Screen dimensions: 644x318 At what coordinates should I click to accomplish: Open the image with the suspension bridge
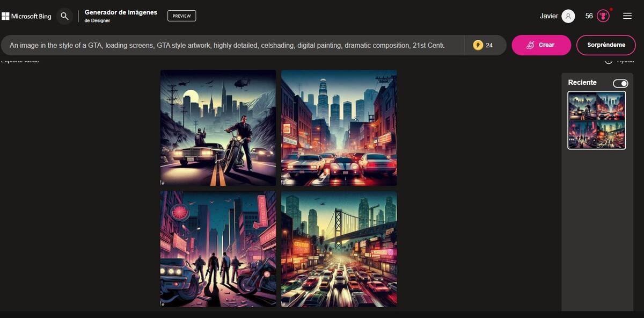(x=339, y=249)
